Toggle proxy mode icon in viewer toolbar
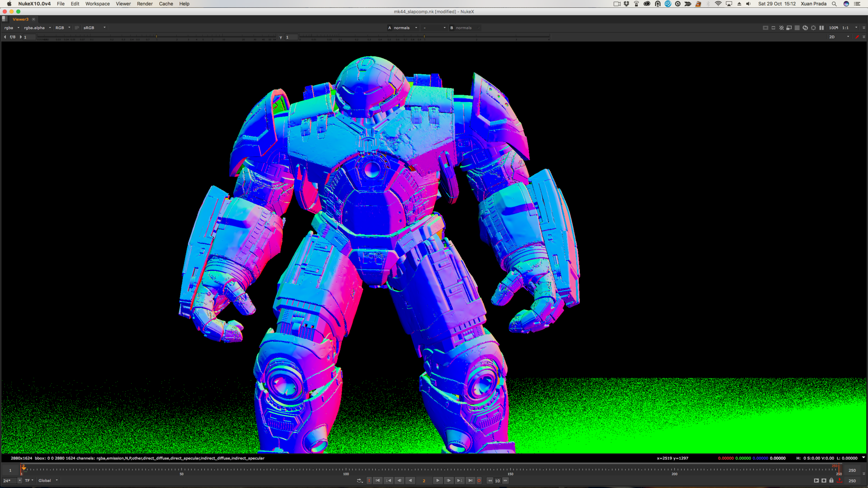The image size is (868, 488). click(x=789, y=28)
